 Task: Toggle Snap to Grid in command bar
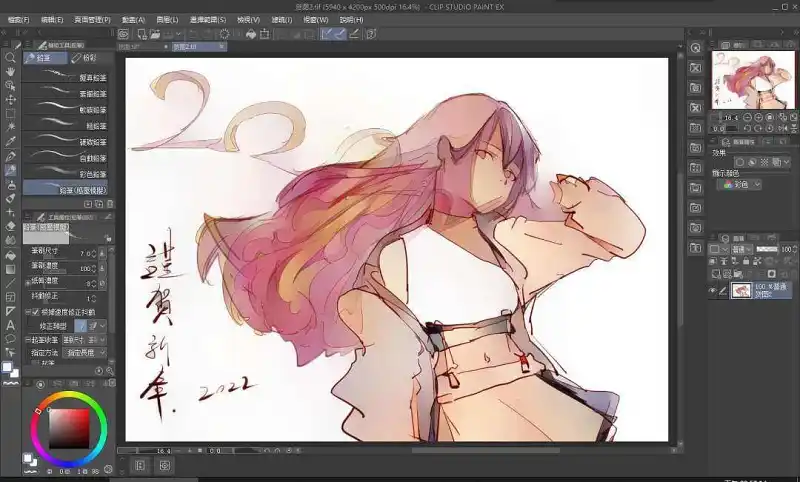click(354, 34)
